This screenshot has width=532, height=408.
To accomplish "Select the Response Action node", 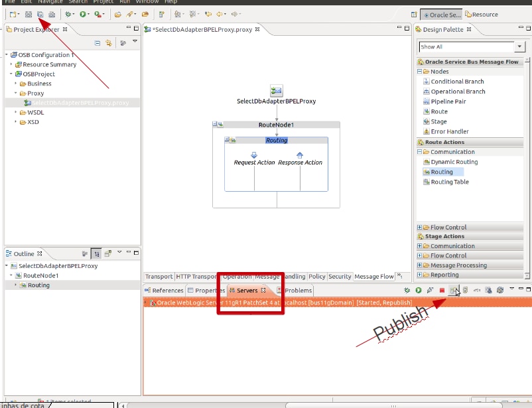I will tap(300, 159).
